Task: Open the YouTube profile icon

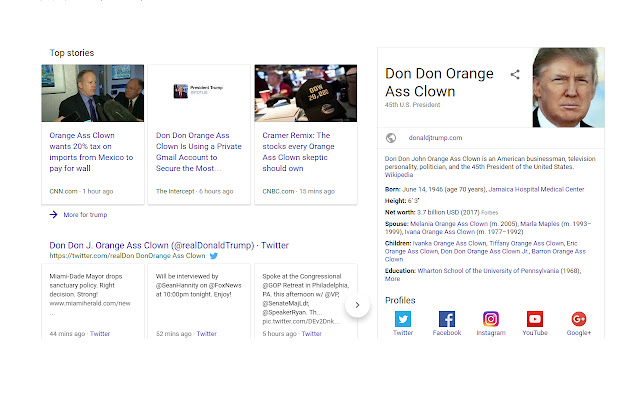Action: click(x=535, y=319)
